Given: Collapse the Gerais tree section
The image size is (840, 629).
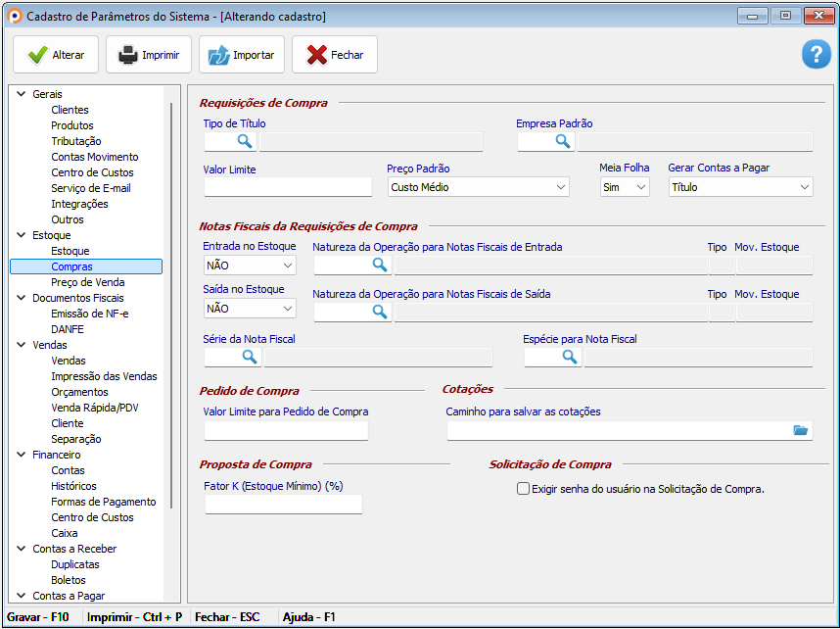Looking at the screenshot, I should tap(21, 94).
